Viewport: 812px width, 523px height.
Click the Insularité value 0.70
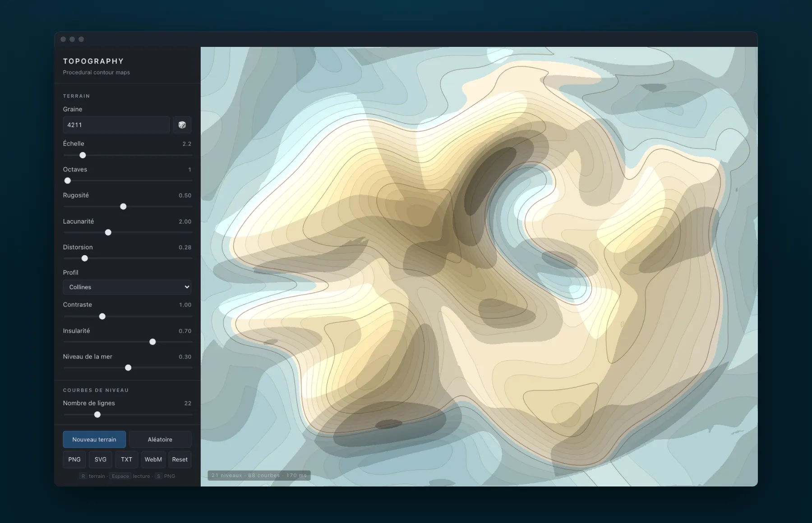(x=185, y=331)
